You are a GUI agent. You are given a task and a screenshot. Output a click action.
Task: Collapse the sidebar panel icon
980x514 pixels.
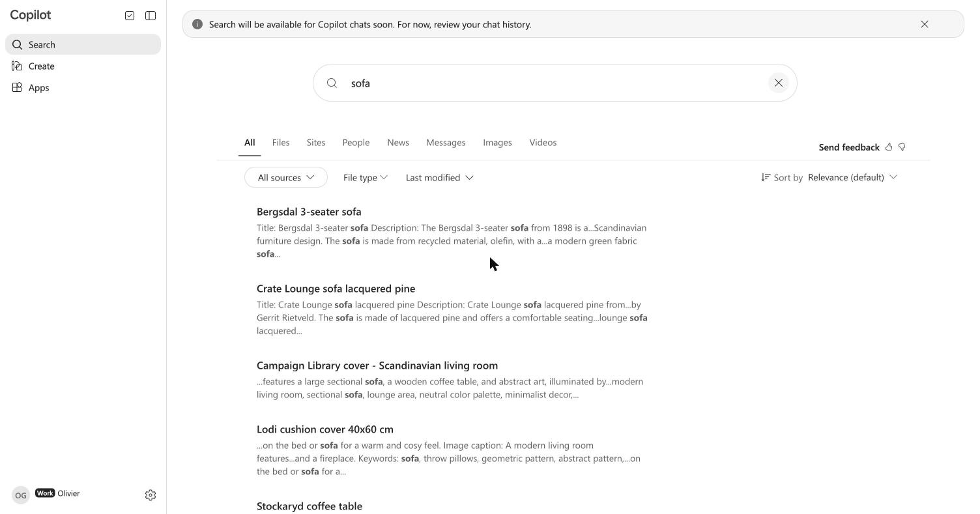coord(151,16)
